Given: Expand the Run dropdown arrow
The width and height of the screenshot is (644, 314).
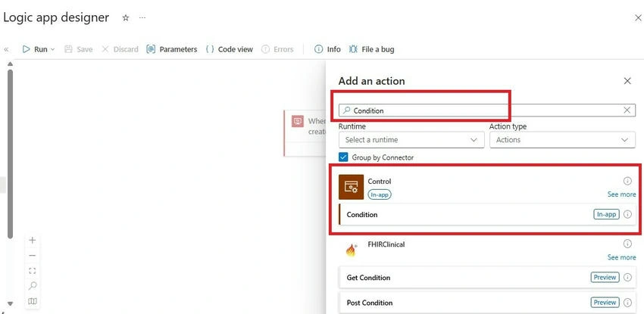Looking at the screenshot, I should click(x=52, y=50).
